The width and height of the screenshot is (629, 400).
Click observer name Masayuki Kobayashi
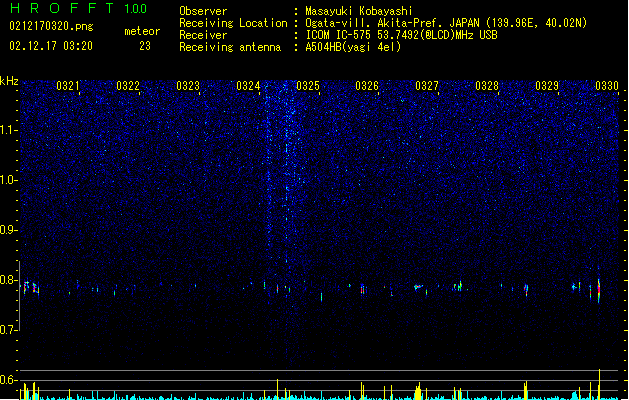click(359, 11)
